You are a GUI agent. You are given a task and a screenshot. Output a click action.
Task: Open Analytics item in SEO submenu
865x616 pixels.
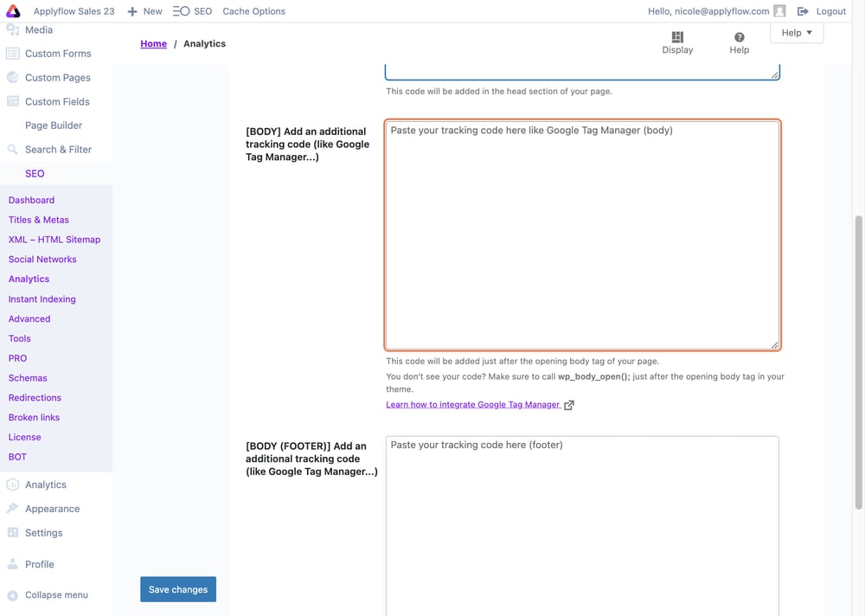[29, 279]
